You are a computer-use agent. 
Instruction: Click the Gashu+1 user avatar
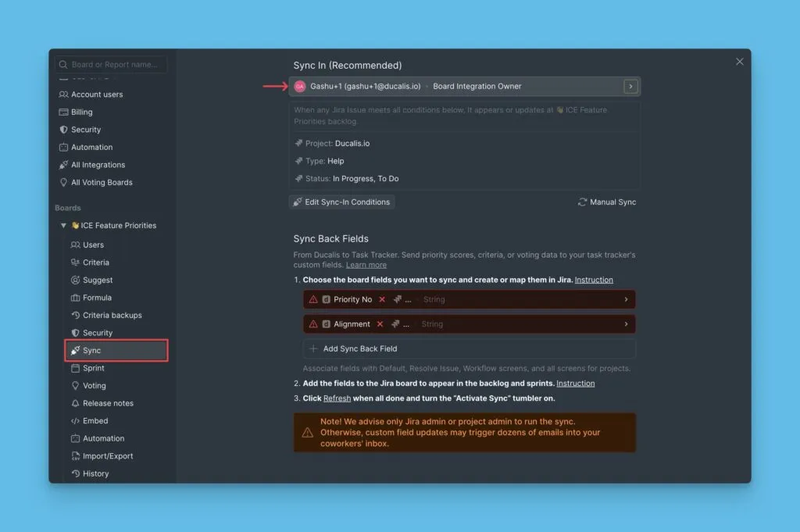[300, 87]
